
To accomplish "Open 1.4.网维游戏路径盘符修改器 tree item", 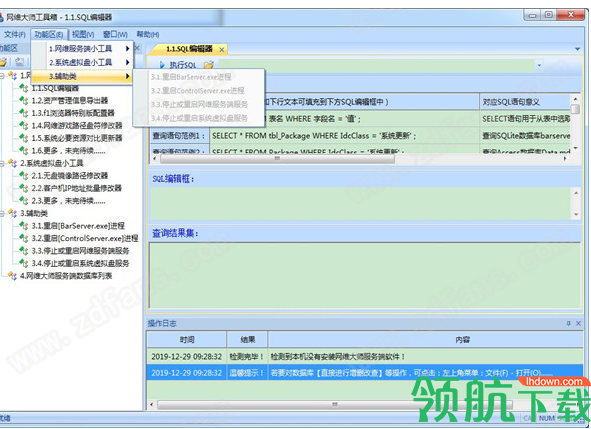I will coord(77,125).
